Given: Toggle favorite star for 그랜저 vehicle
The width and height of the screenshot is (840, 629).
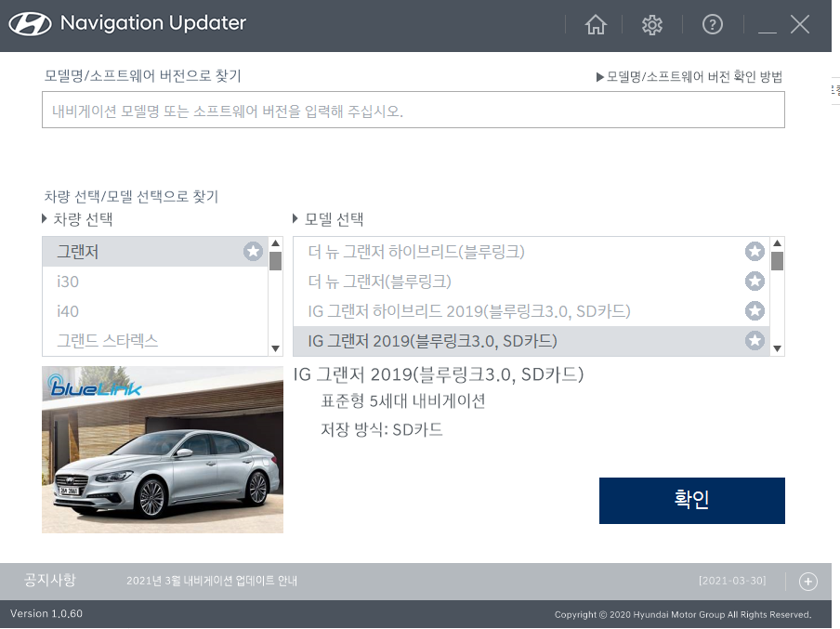Looking at the screenshot, I should click(253, 251).
